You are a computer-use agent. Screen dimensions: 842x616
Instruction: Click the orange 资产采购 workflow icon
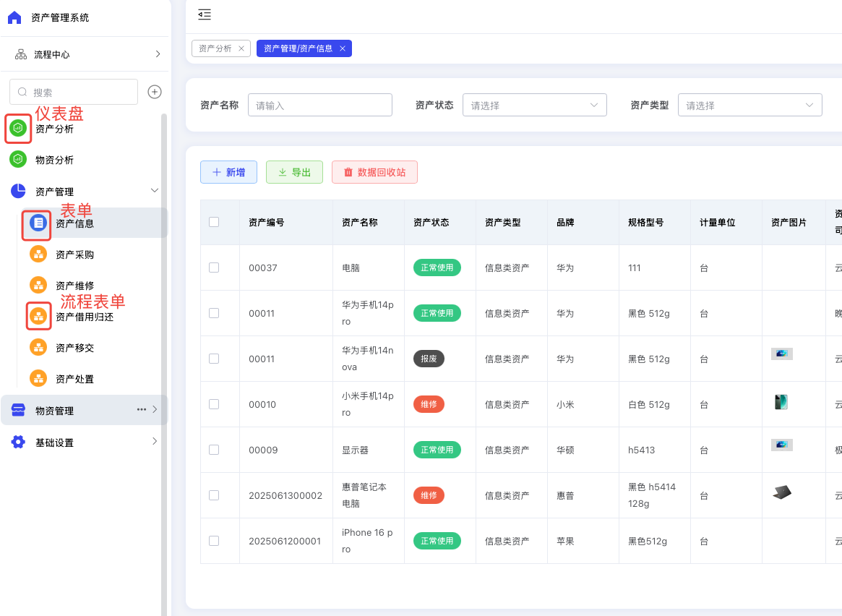point(38,254)
